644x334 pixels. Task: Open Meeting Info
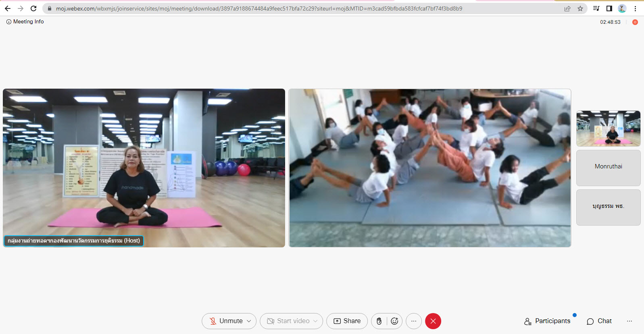pyautogui.click(x=25, y=22)
